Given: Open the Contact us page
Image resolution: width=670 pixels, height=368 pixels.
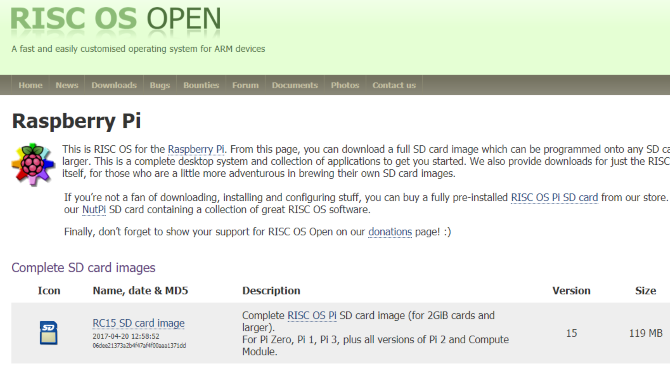Looking at the screenshot, I should (x=394, y=85).
